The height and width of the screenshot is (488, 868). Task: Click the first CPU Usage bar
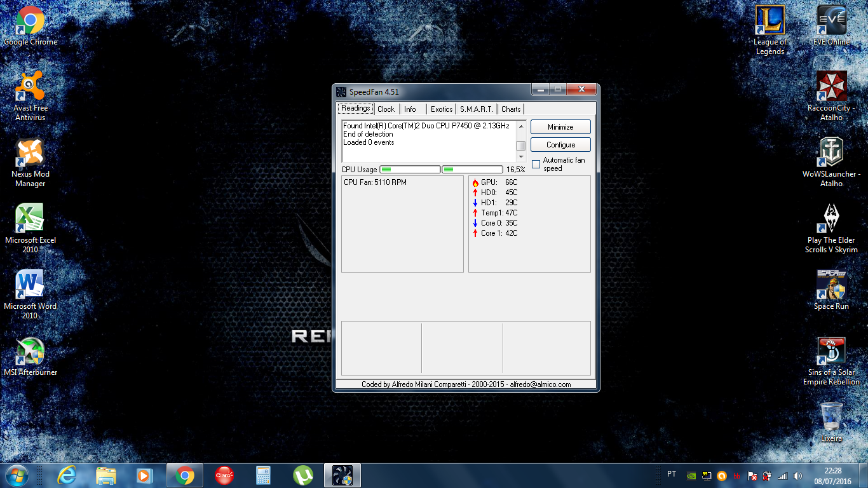(410, 170)
